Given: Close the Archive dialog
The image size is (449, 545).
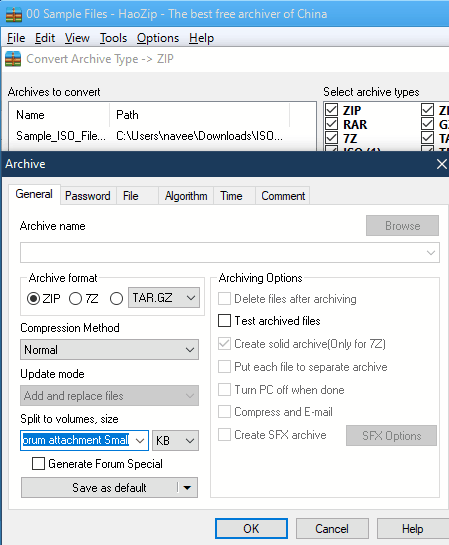Looking at the screenshot, I should pyautogui.click(x=441, y=164).
